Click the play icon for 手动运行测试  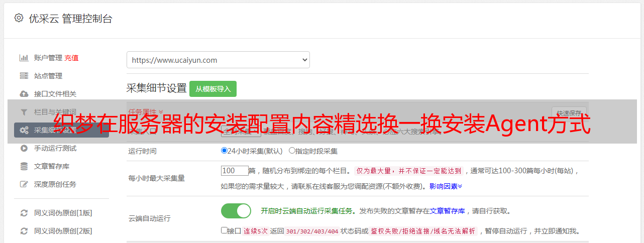(24, 148)
